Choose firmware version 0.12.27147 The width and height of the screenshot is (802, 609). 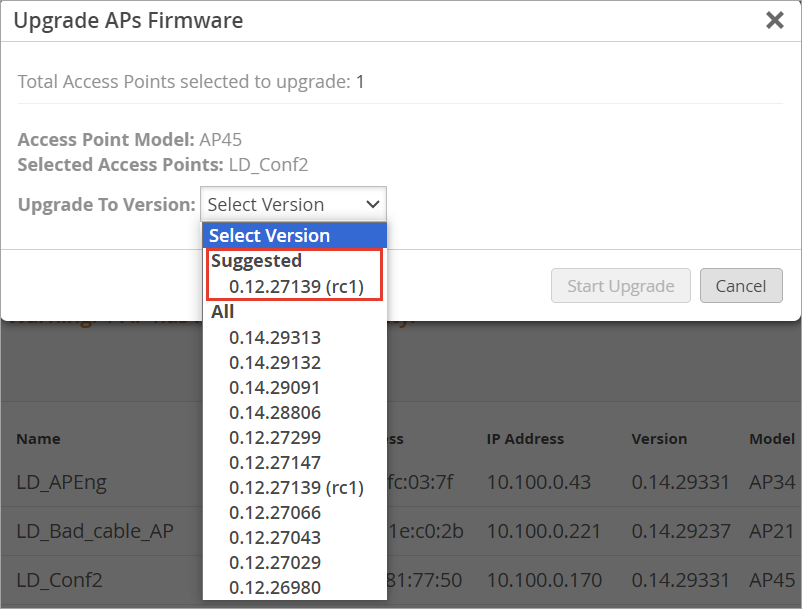[275, 462]
